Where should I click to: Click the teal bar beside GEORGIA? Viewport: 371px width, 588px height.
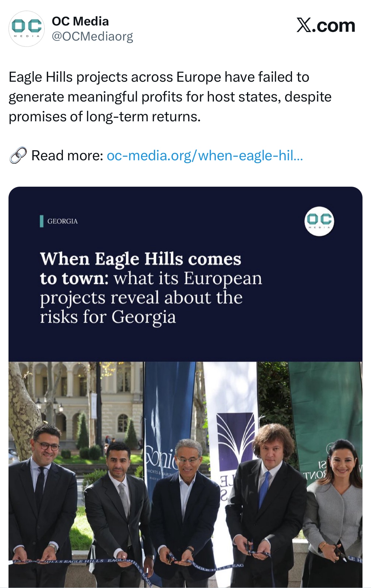point(42,221)
